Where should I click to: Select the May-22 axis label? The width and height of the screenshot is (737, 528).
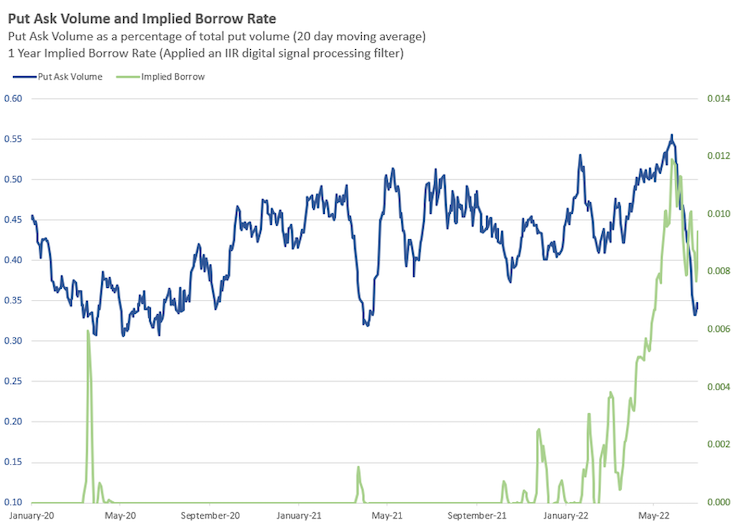point(653,516)
